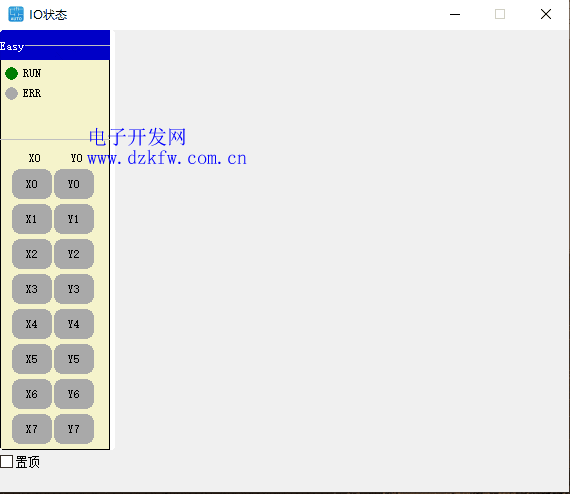Click the RUN label text
This screenshot has width=570, height=494.
(x=32, y=73)
